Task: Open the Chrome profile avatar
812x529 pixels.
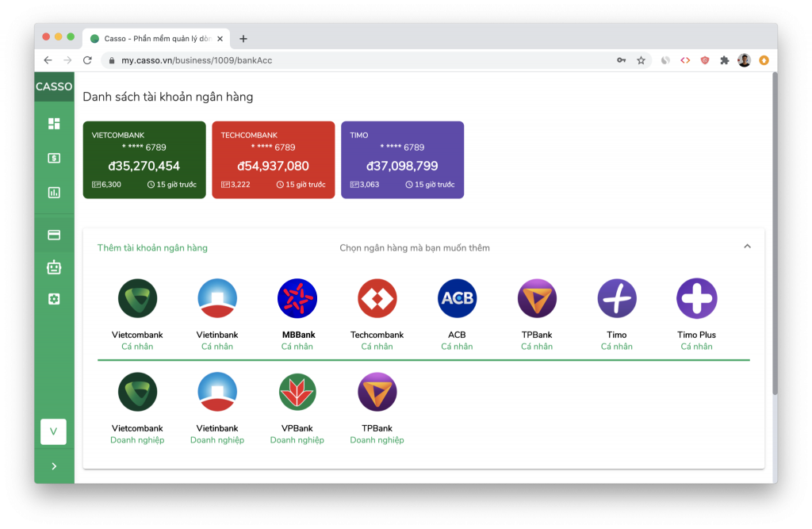Action: (x=744, y=60)
